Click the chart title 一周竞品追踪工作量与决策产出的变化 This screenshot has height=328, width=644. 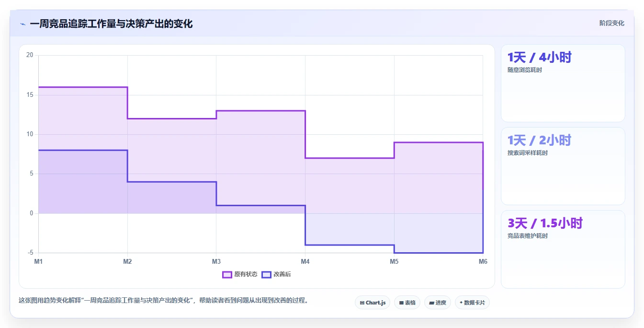[111, 24]
